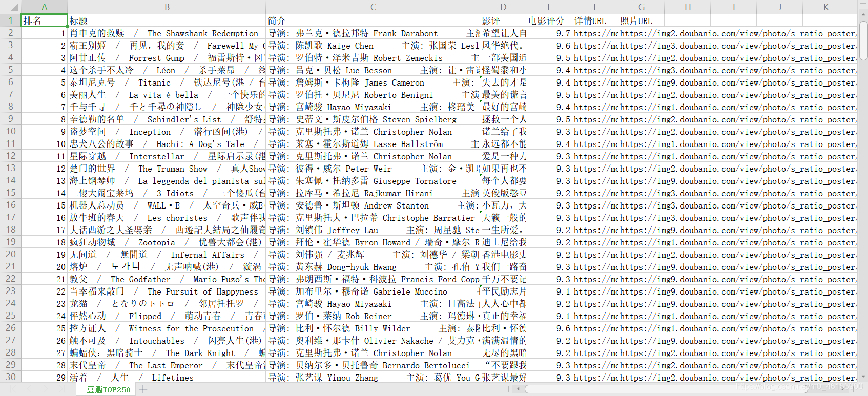The image size is (868, 396).
Task: Select row 30 header
Action: pos(11,377)
